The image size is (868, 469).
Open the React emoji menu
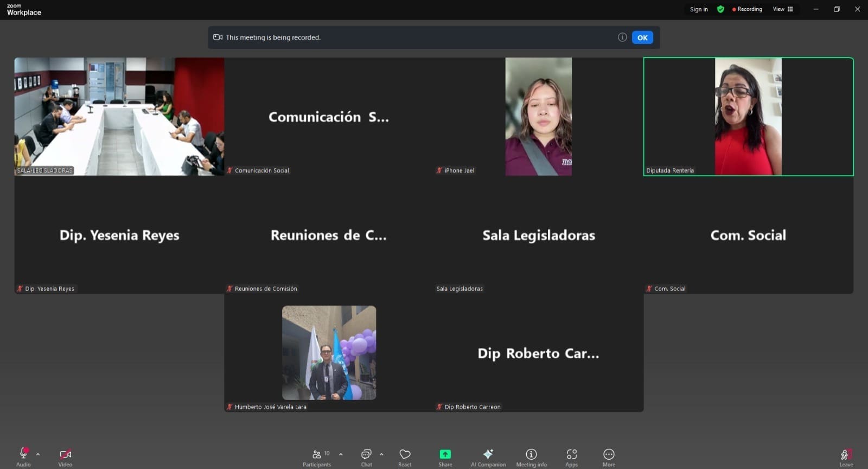(x=405, y=457)
